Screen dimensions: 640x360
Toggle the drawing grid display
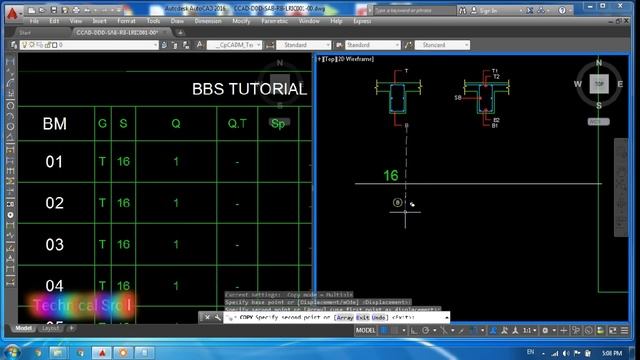(x=384, y=331)
